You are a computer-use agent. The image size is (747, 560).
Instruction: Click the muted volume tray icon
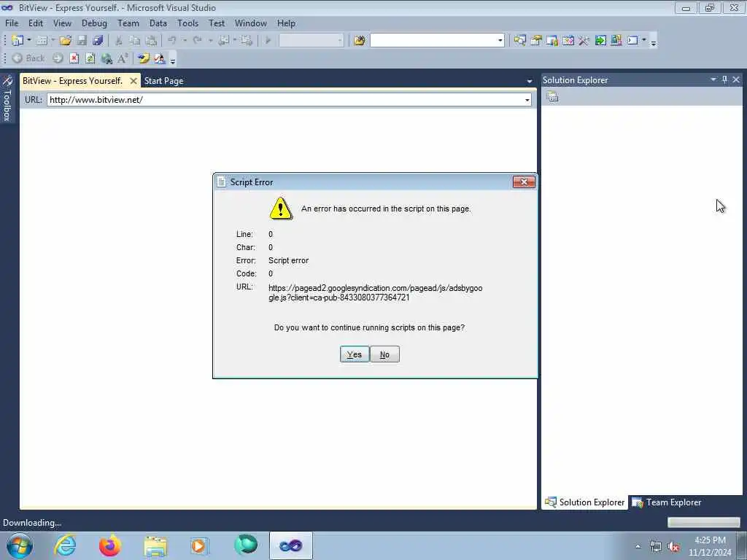[673, 546]
